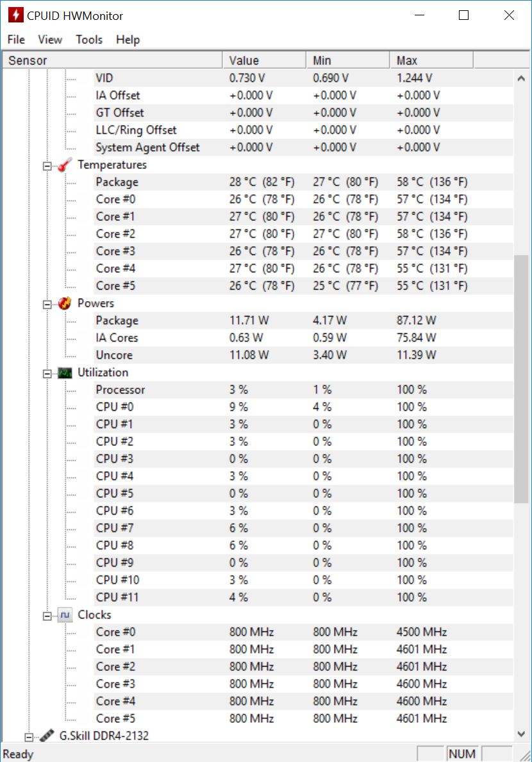The image size is (532, 762).
Task: Click the Utilization graph icon
Action: coord(65,373)
